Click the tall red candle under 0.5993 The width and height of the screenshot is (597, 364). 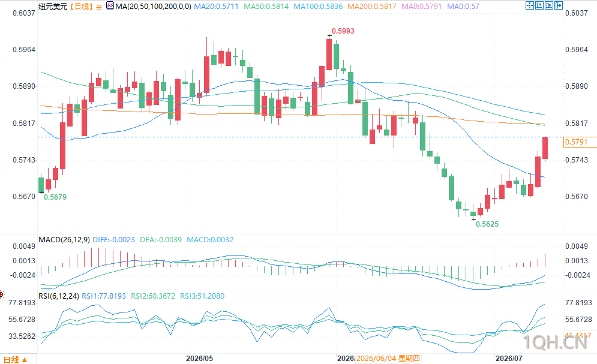click(x=329, y=54)
